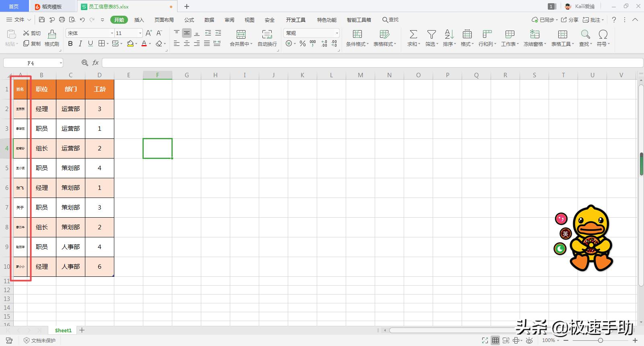Click the 文档未保护 status button
This screenshot has width=644, height=346.
point(39,340)
